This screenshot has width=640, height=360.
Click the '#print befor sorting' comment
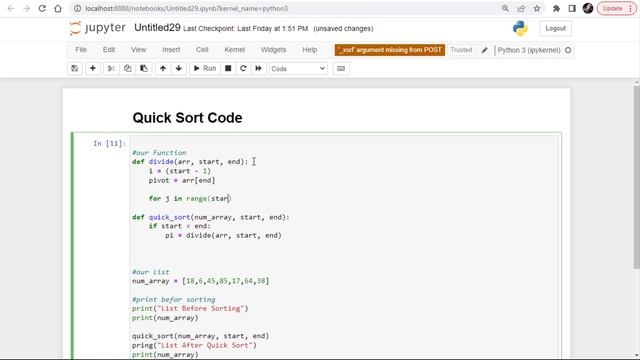[x=173, y=299]
